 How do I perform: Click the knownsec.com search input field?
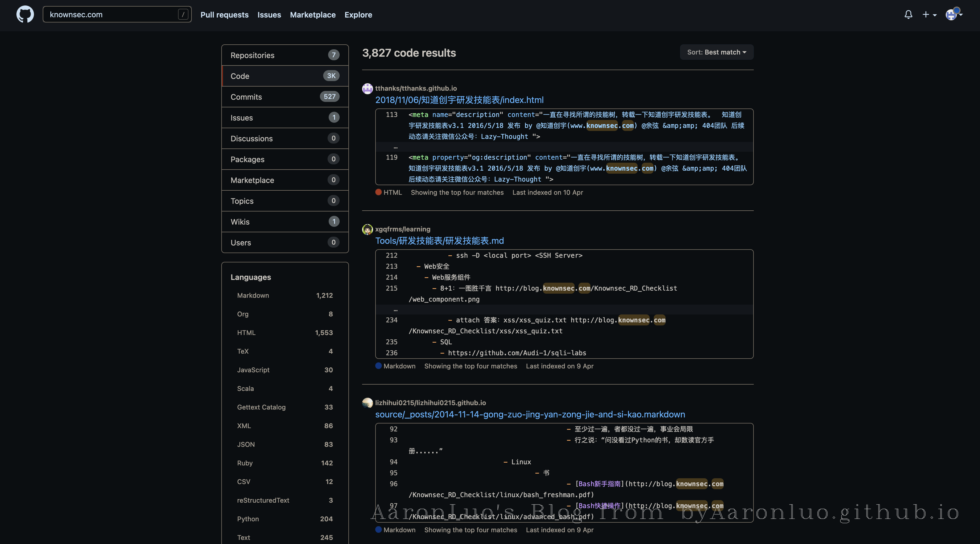pos(110,15)
